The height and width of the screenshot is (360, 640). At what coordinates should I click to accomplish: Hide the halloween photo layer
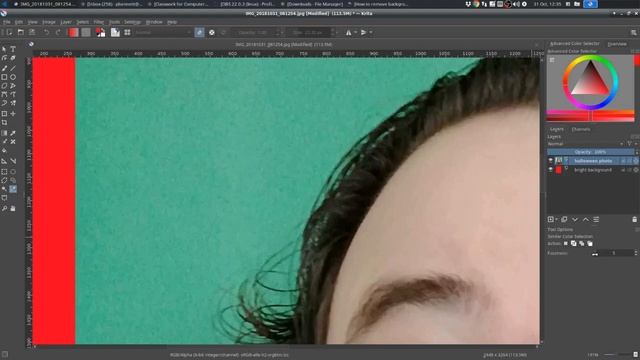point(551,161)
